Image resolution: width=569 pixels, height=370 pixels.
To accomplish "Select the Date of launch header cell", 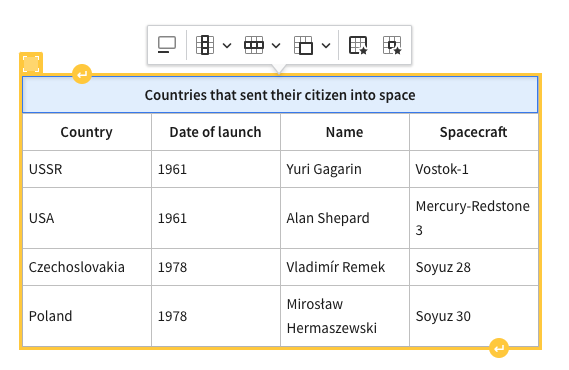I will (x=216, y=132).
